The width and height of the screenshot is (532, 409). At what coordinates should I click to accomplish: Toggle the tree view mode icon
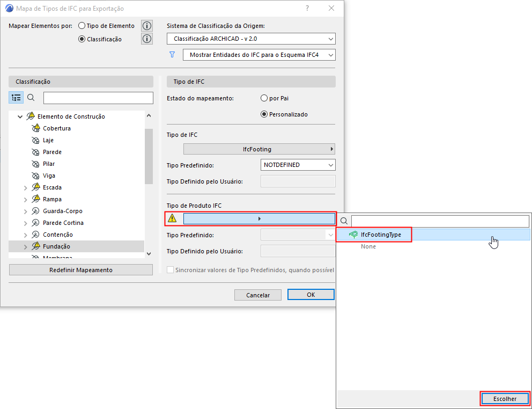16,98
